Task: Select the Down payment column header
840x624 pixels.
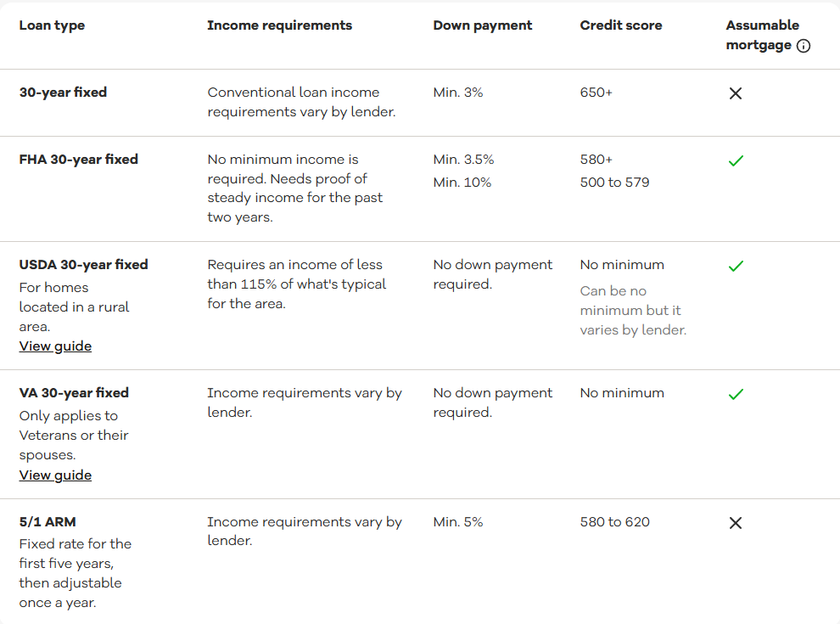Action: [483, 25]
